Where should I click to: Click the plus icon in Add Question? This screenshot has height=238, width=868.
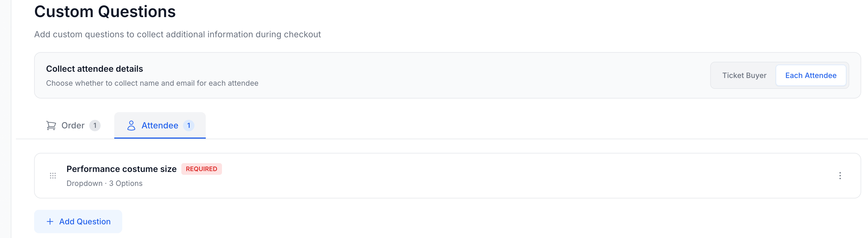(50, 221)
